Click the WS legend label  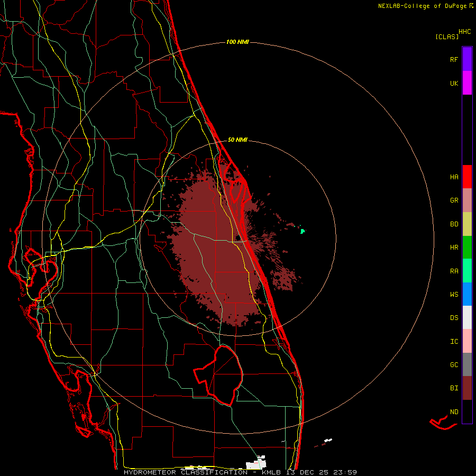[x=454, y=295]
